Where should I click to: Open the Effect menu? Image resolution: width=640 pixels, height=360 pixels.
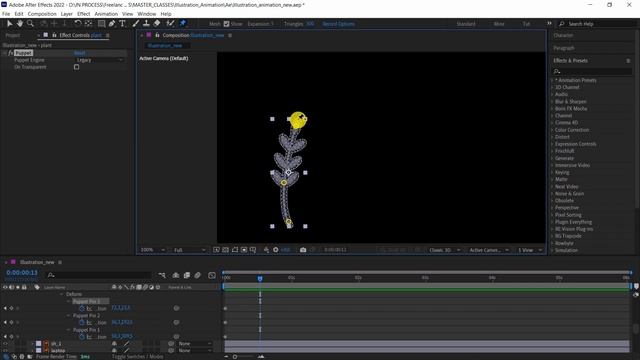(x=84, y=14)
